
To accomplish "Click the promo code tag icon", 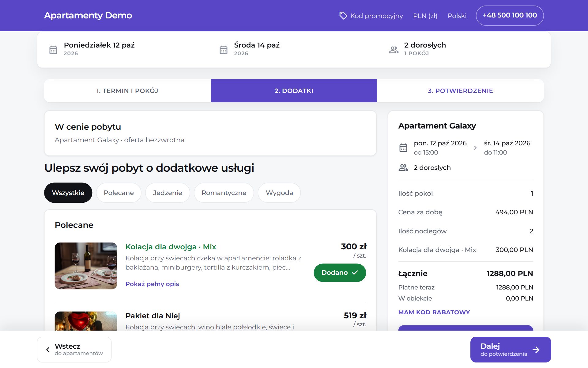I will (x=343, y=15).
